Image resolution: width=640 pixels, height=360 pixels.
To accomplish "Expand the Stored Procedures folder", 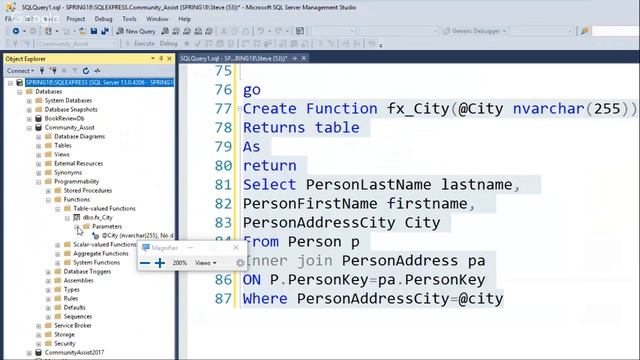I will [x=48, y=191].
